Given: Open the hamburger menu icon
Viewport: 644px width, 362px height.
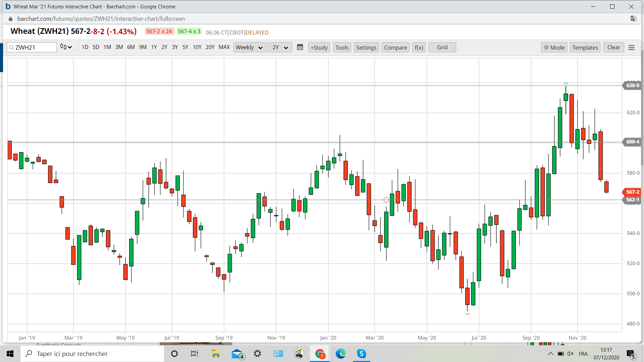Looking at the screenshot, I should point(631,48).
